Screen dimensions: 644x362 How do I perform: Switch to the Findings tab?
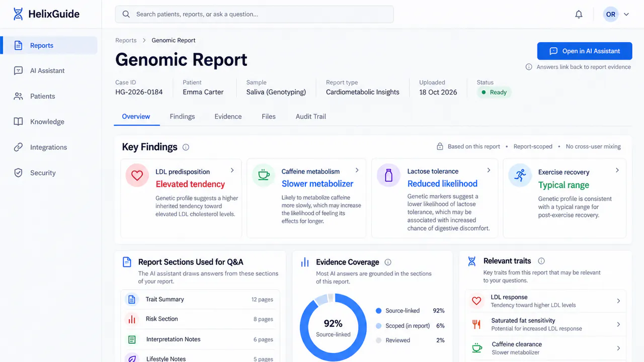click(x=182, y=117)
